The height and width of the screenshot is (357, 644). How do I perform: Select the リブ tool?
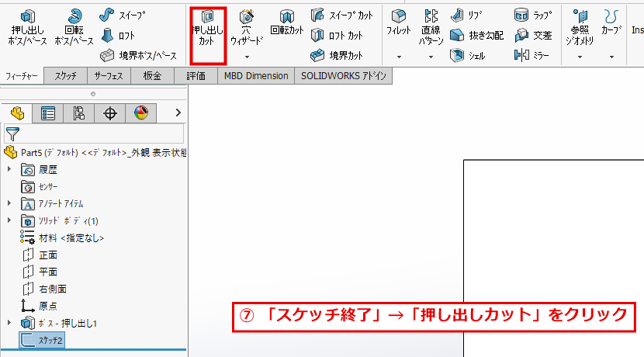466,16
